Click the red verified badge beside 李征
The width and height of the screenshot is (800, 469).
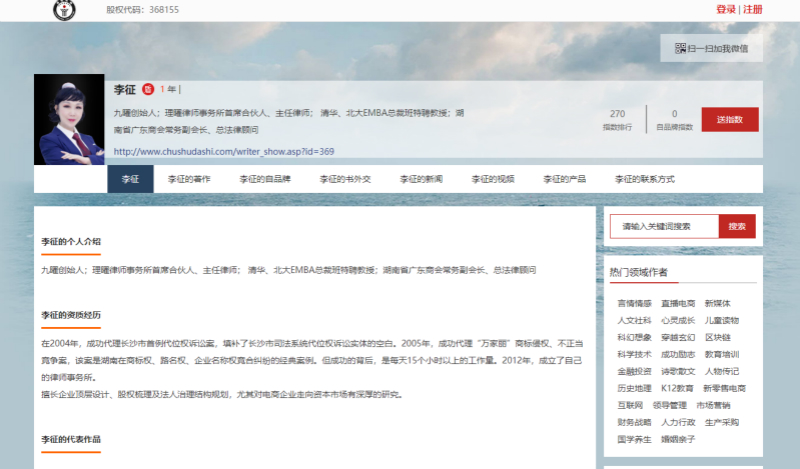(148, 89)
